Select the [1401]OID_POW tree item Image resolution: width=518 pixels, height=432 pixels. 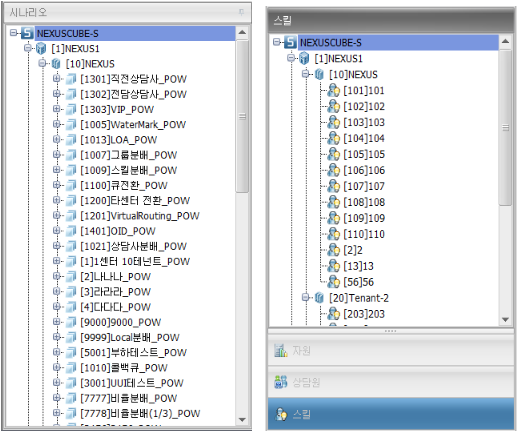pyautogui.click(x=118, y=231)
